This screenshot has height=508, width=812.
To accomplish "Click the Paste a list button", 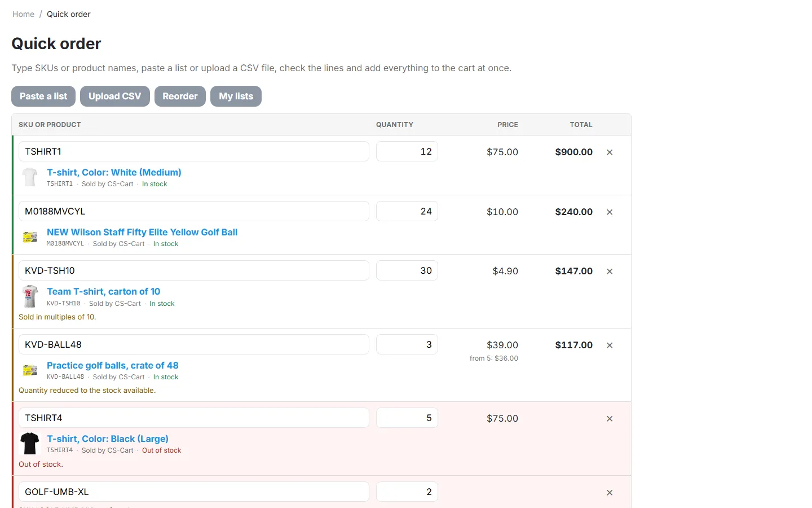I will (x=43, y=96).
